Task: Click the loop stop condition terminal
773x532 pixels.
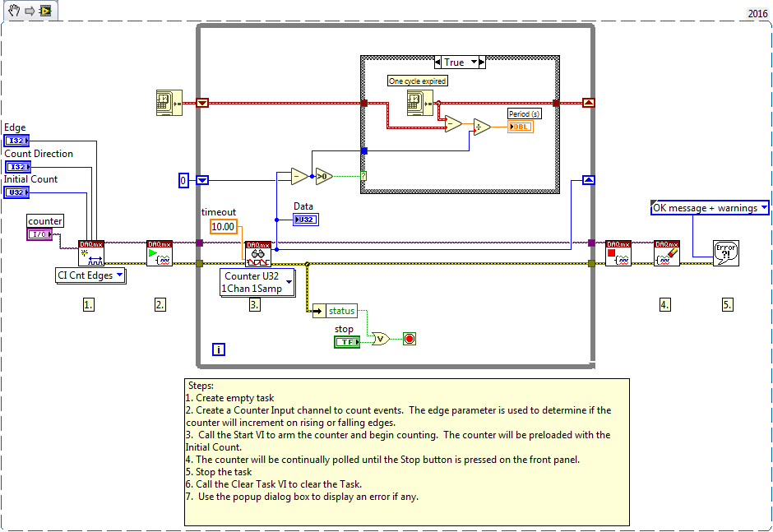Action: [x=409, y=338]
